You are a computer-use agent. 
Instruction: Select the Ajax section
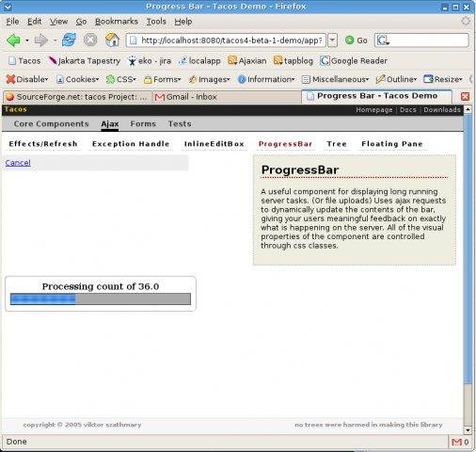110,124
